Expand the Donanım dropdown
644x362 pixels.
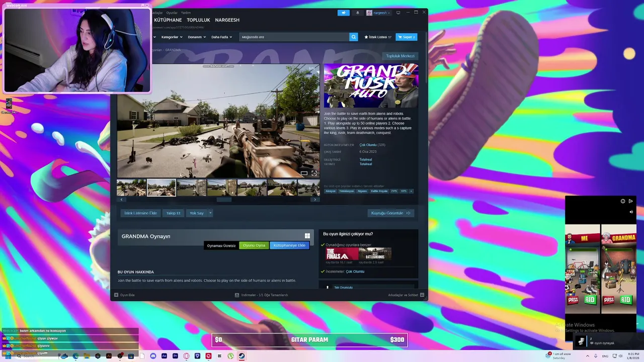[197, 37]
